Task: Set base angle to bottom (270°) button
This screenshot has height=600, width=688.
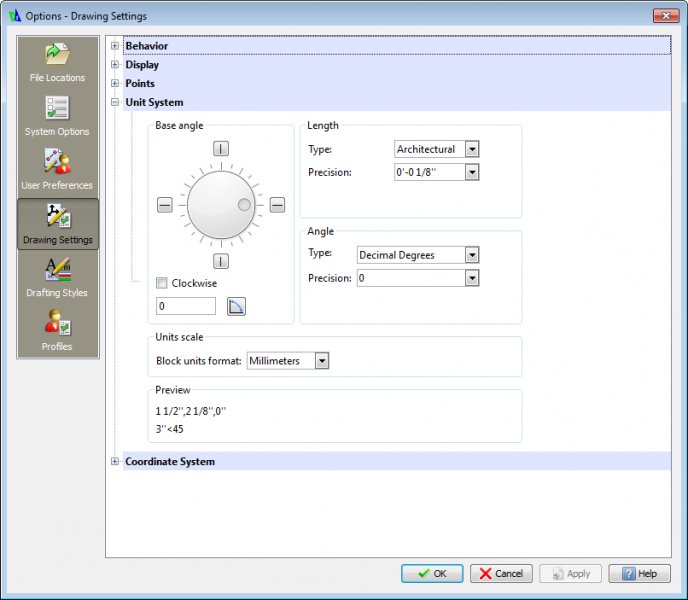Action: pyautogui.click(x=221, y=261)
